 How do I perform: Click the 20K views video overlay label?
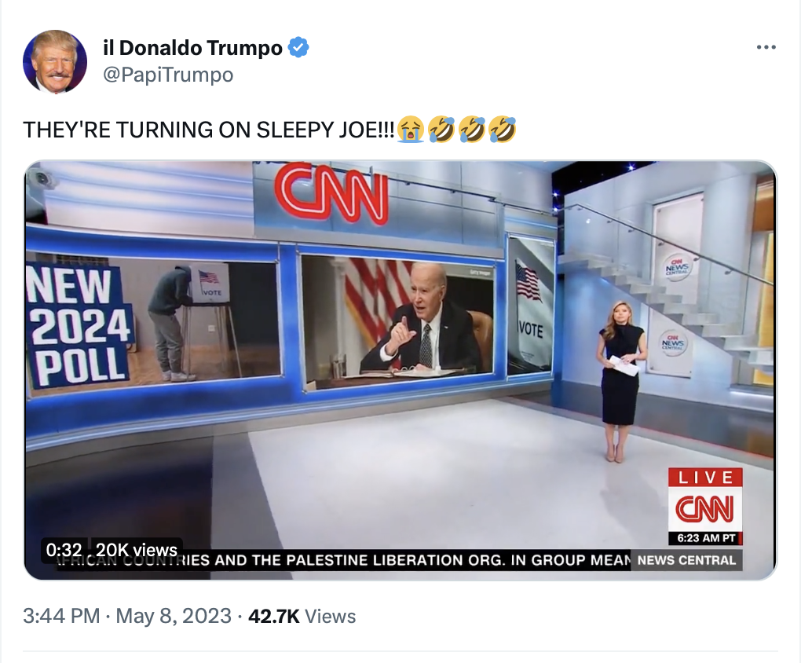(x=136, y=550)
